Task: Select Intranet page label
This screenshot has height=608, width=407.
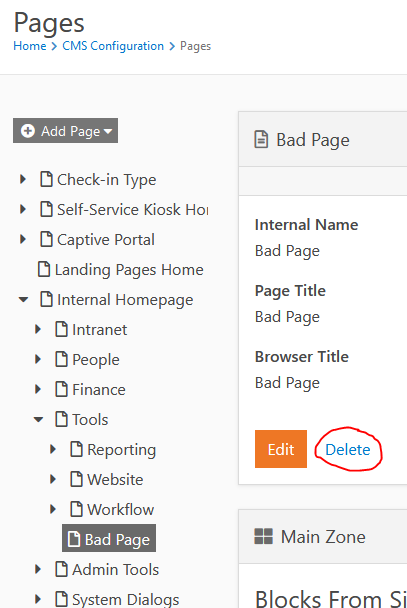Action: tap(100, 330)
